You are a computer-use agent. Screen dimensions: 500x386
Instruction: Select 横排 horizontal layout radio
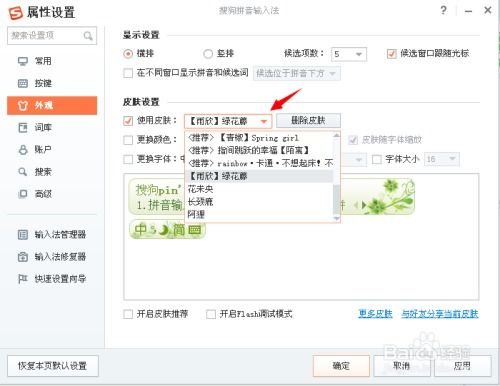coord(128,54)
